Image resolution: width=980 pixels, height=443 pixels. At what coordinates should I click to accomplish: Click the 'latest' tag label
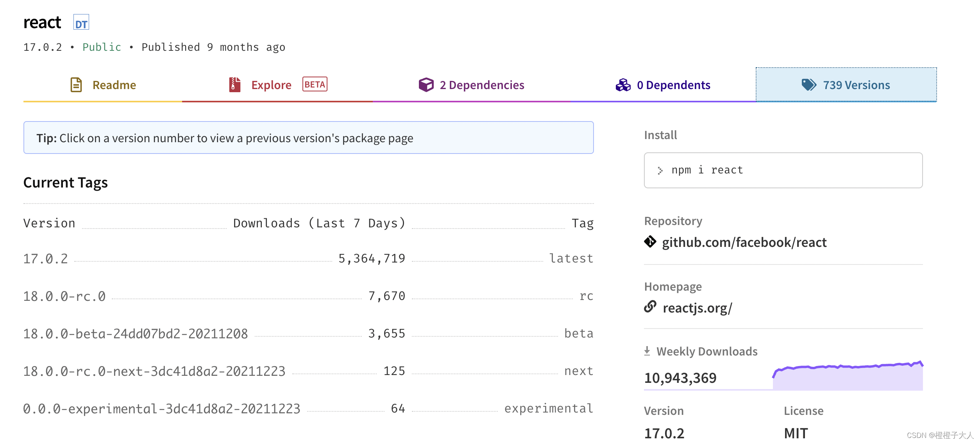571,259
